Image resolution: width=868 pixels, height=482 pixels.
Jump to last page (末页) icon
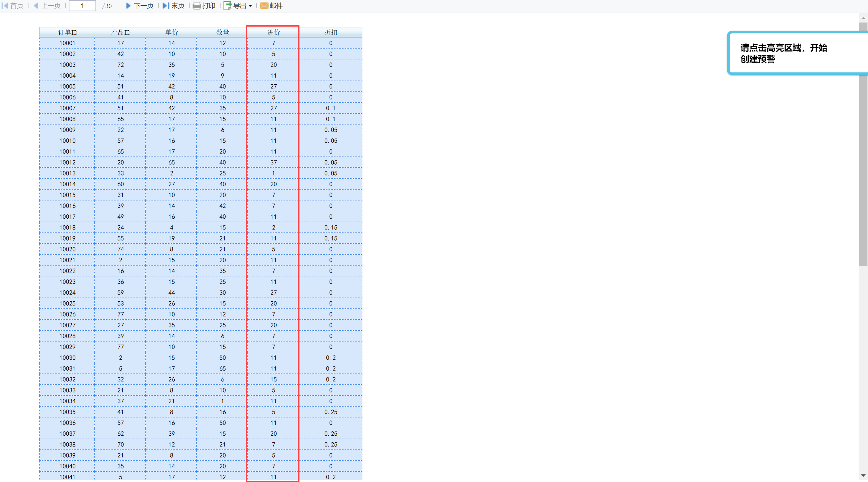[x=165, y=6]
